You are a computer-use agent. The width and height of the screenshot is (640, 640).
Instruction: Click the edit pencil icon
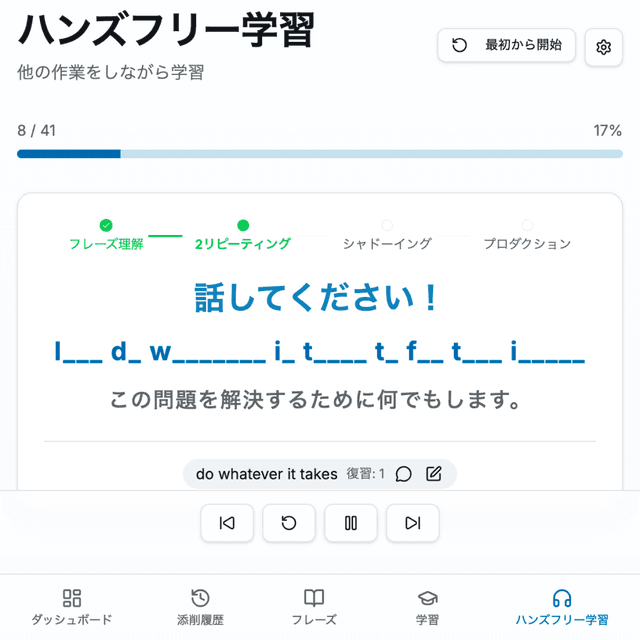pos(433,474)
